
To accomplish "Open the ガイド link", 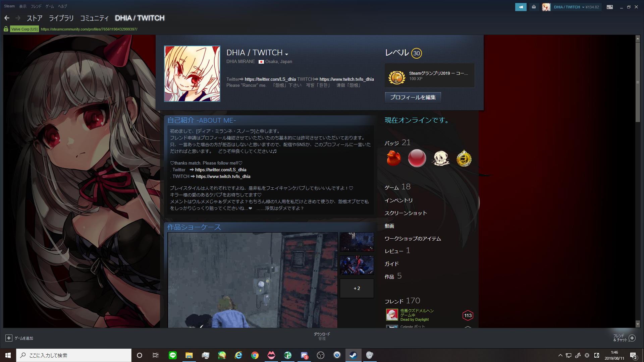I will click(x=392, y=264).
